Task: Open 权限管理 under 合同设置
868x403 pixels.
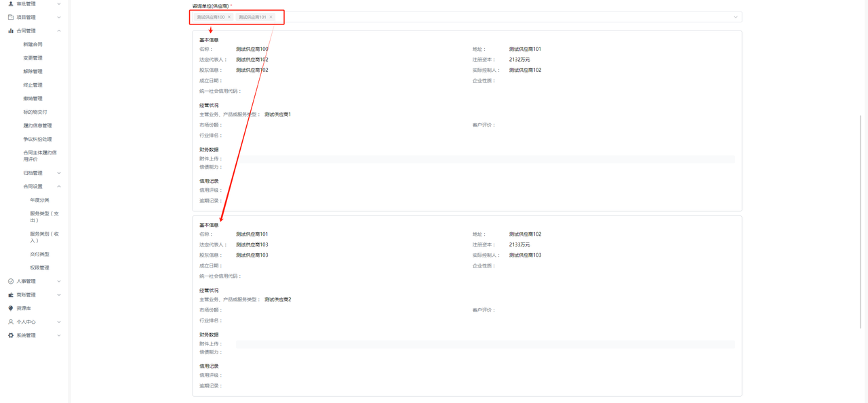Action: 39,268
